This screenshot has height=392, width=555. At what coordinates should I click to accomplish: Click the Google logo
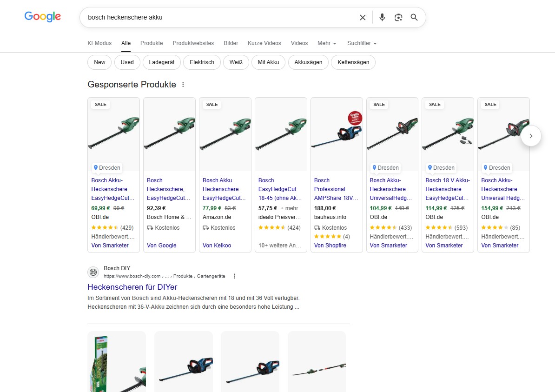42,17
